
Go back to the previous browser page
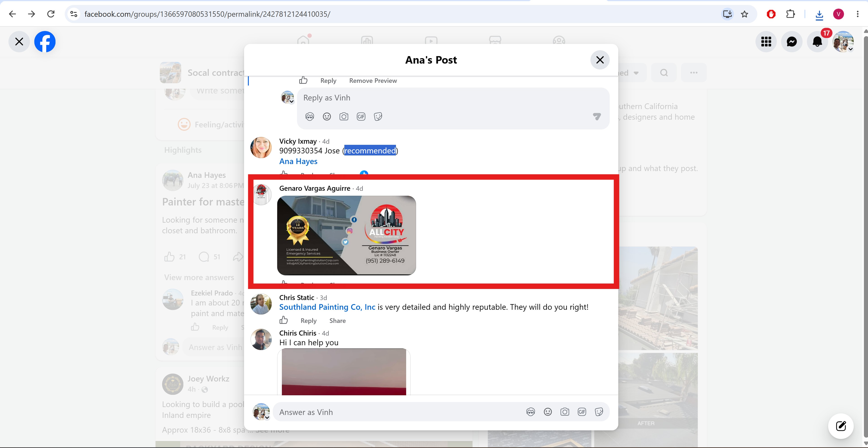pyautogui.click(x=12, y=14)
